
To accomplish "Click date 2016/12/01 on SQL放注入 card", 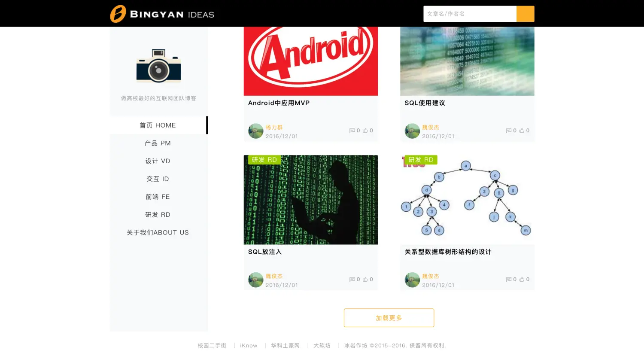I will click(282, 285).
